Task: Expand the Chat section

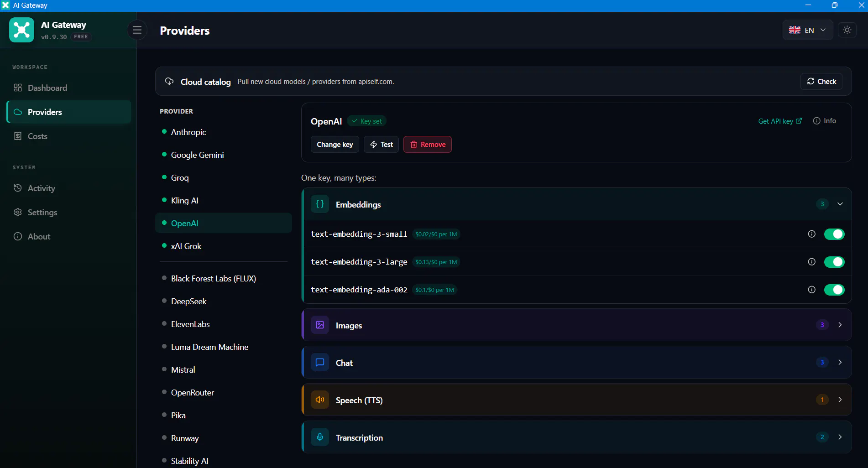Action: pos(576,362)
